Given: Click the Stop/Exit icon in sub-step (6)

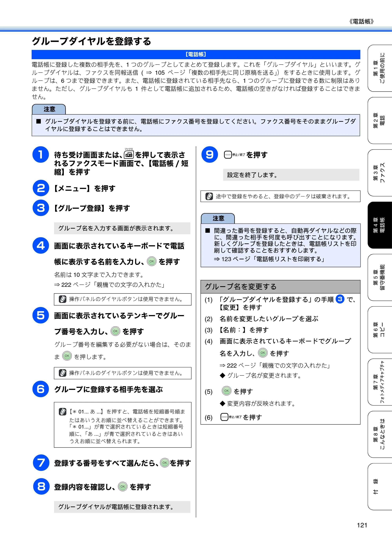Looking at the screenshot, I should (224, 417).
